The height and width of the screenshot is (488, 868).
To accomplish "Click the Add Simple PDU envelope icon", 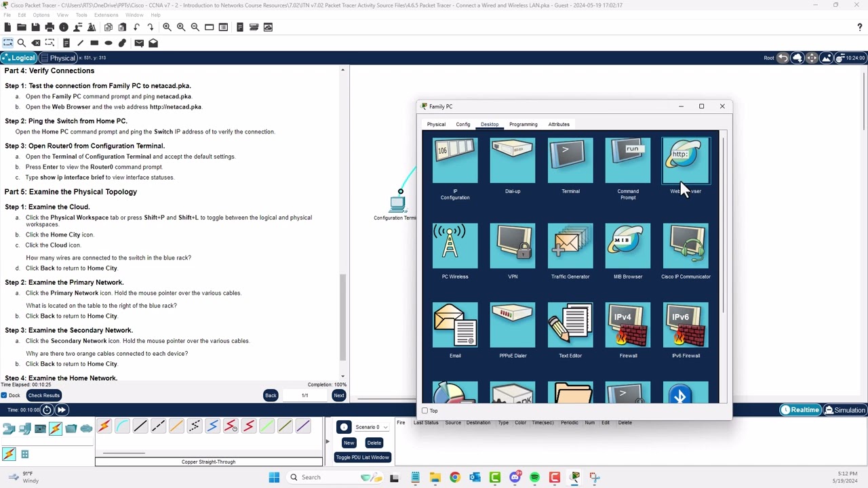I will pos(139,43).
